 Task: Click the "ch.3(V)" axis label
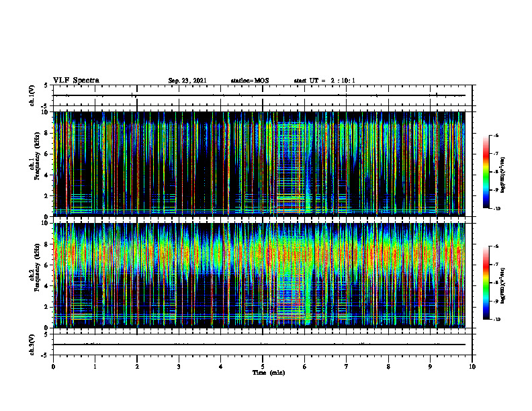[32, 345]
